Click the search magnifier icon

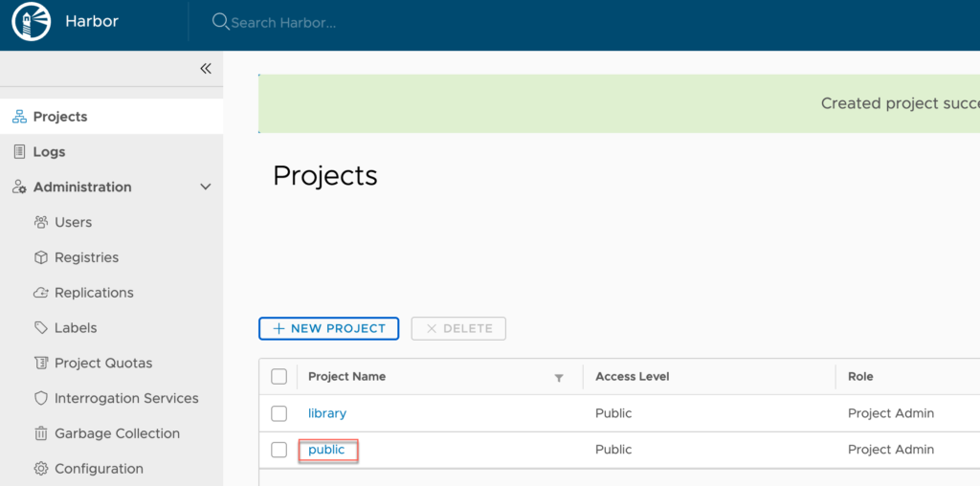(220, 23)
